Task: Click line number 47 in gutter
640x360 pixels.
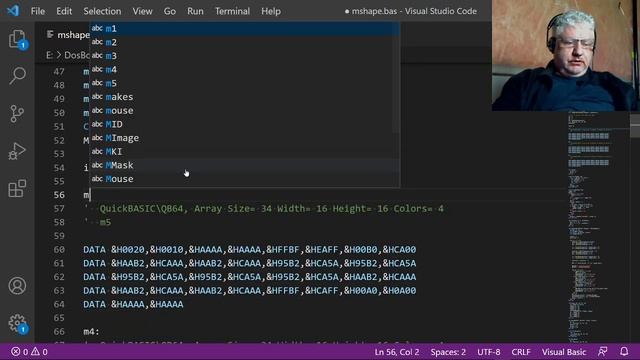Action: (59, 71)
